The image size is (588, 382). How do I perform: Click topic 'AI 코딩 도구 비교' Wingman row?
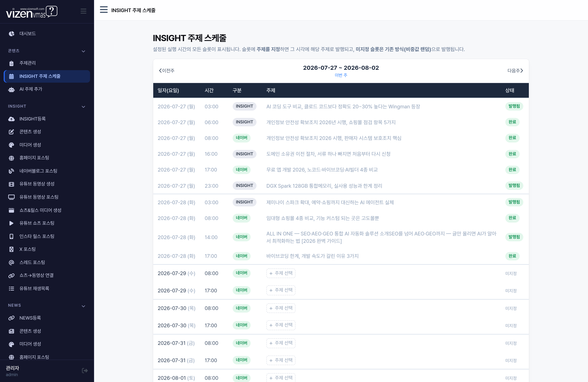[x=343, y=106]
